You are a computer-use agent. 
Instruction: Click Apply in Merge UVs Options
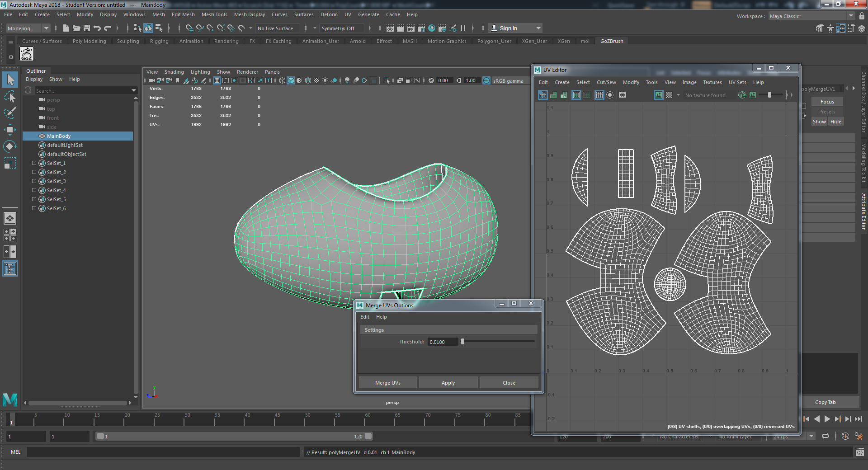tap(448, 383)
